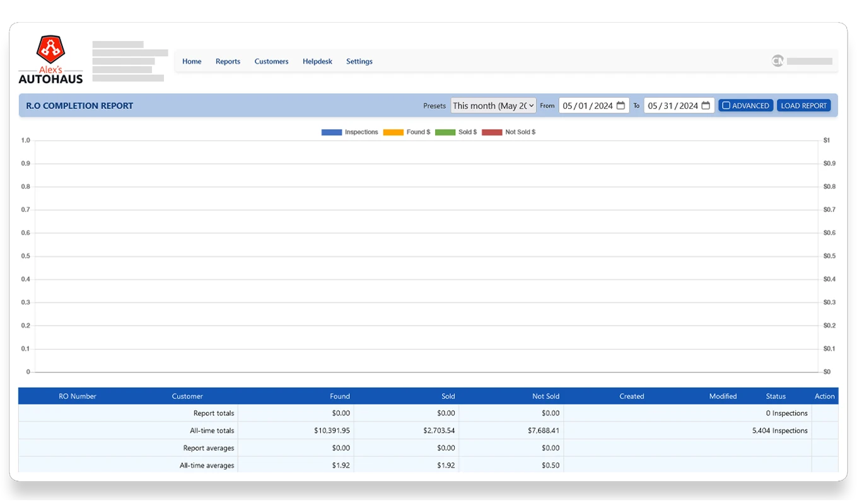Screen dimensions: 857x504
Task: Open the Helpdesk menu
Action: point(317,61)
